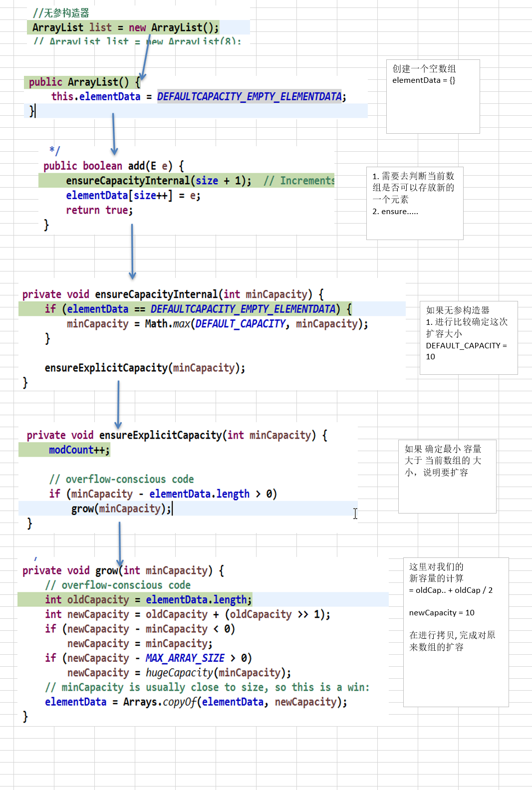Click the comment "//无参构造器"
532x790 pixels.
point(61,13)
